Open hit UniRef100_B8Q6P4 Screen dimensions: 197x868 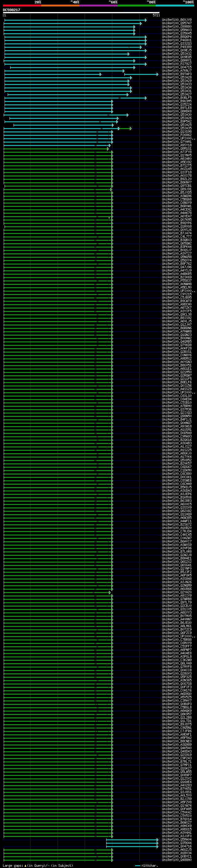177,37
